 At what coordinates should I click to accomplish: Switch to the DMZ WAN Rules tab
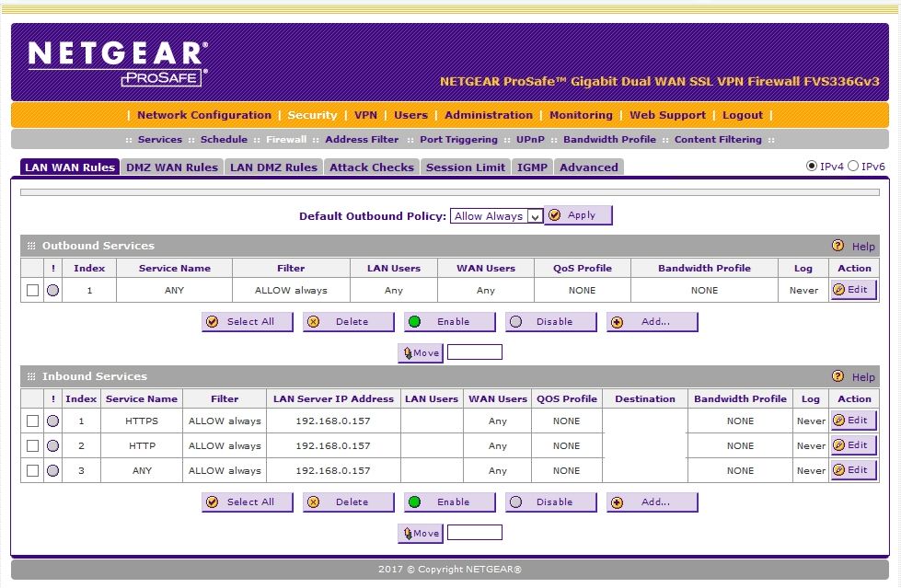point(172,167)
